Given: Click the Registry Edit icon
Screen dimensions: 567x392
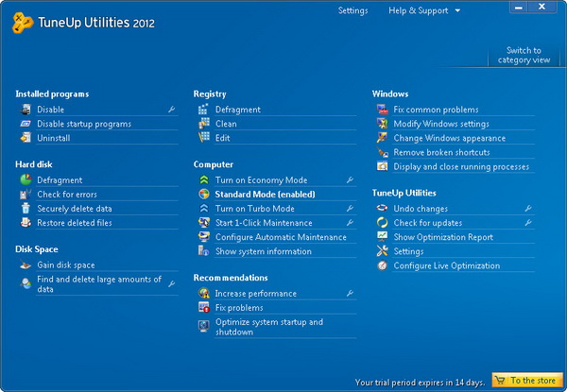Looking at the screenshot, I should point(203,138).
